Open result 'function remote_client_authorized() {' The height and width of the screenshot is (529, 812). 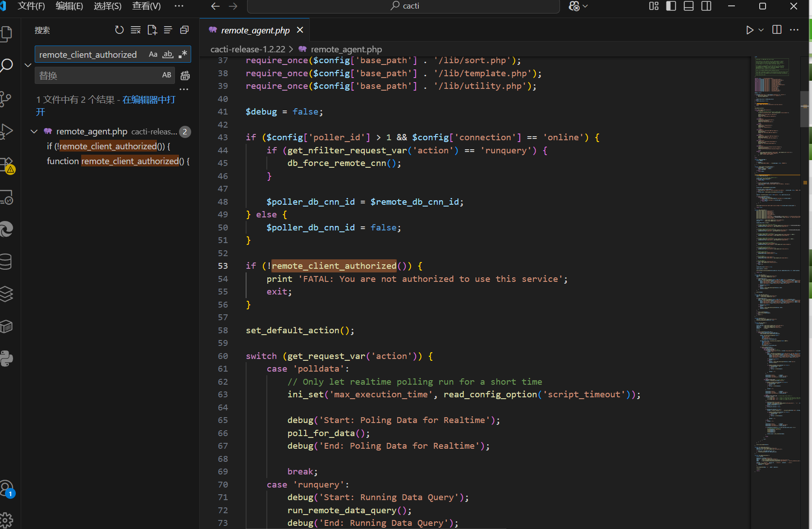click(118, 161)
